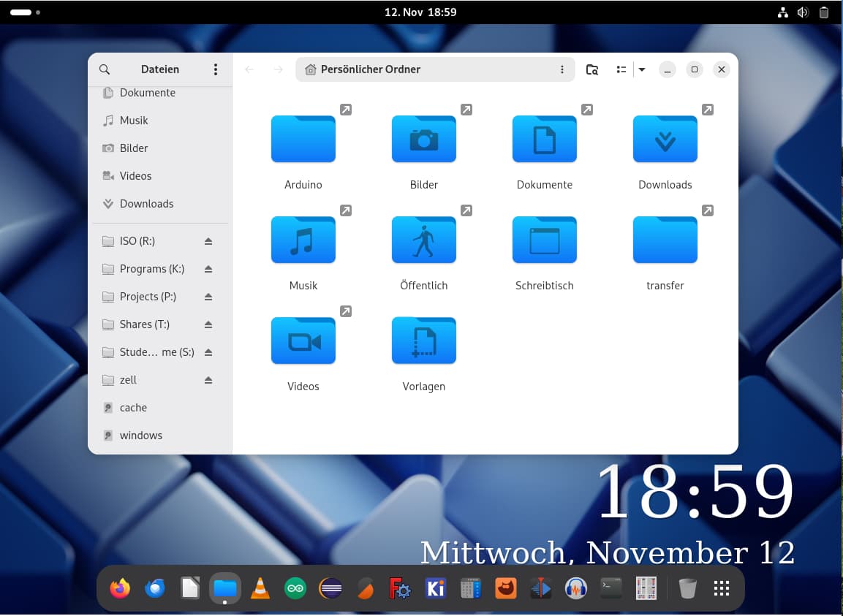Open the system volume indicator in top bar

click(803, 12)
